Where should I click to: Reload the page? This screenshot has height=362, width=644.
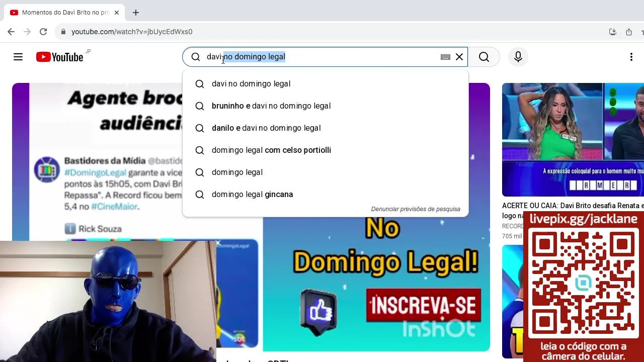43,32
